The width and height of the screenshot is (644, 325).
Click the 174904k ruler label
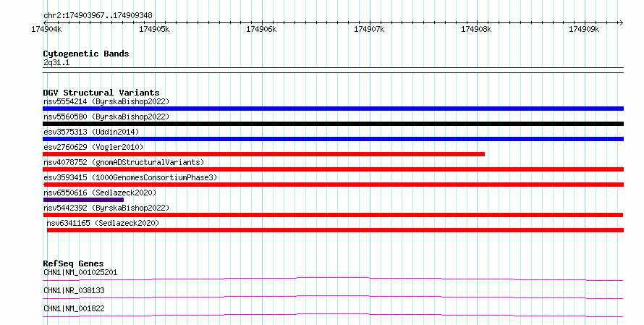[46, 30]
